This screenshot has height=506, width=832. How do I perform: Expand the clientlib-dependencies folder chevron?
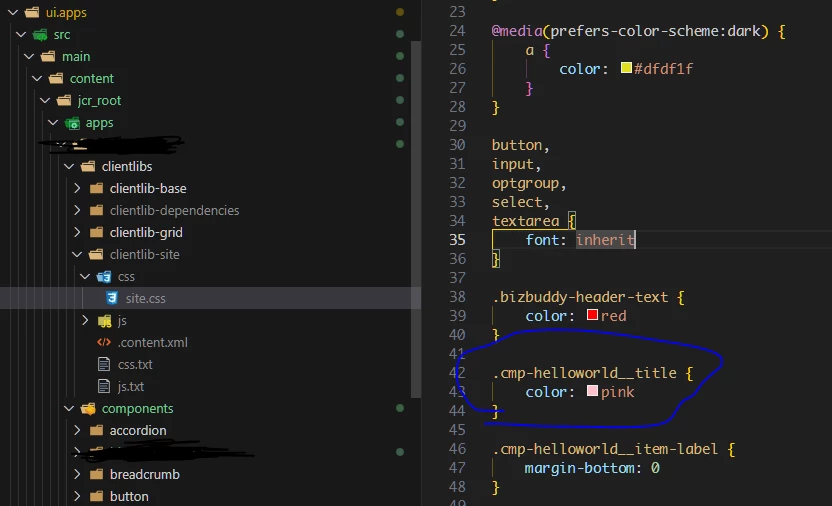(77, 210)
